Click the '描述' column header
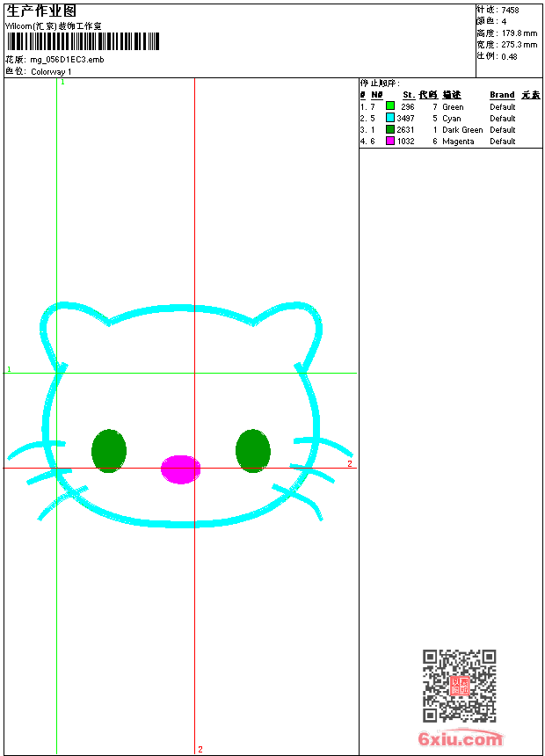Viewport: 545px width, 756px height. (x=452, y=95)
